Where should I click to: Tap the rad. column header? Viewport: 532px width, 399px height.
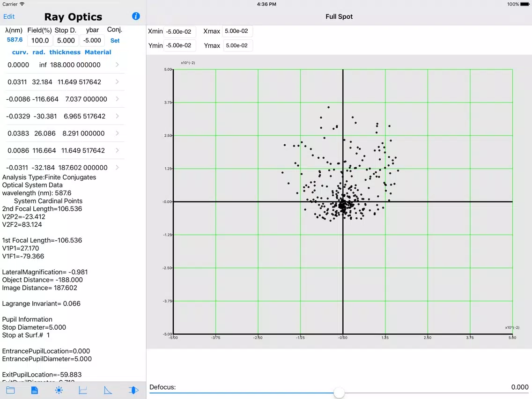pos(39,52)
